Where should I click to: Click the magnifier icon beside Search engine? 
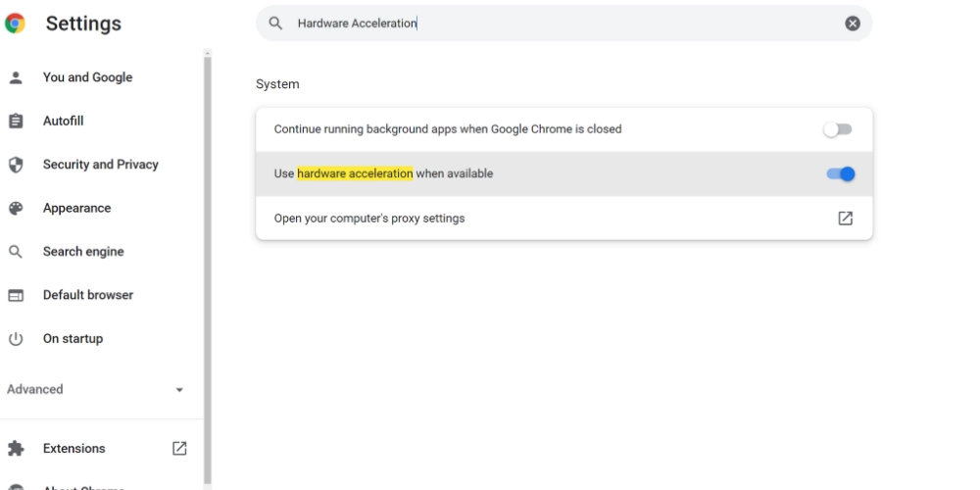16,252
